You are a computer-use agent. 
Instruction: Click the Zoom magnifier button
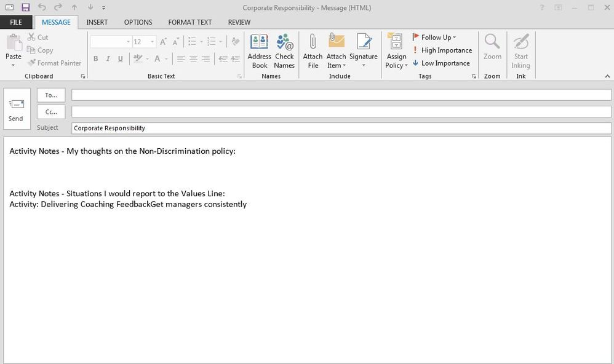click(x=492, y=47)
